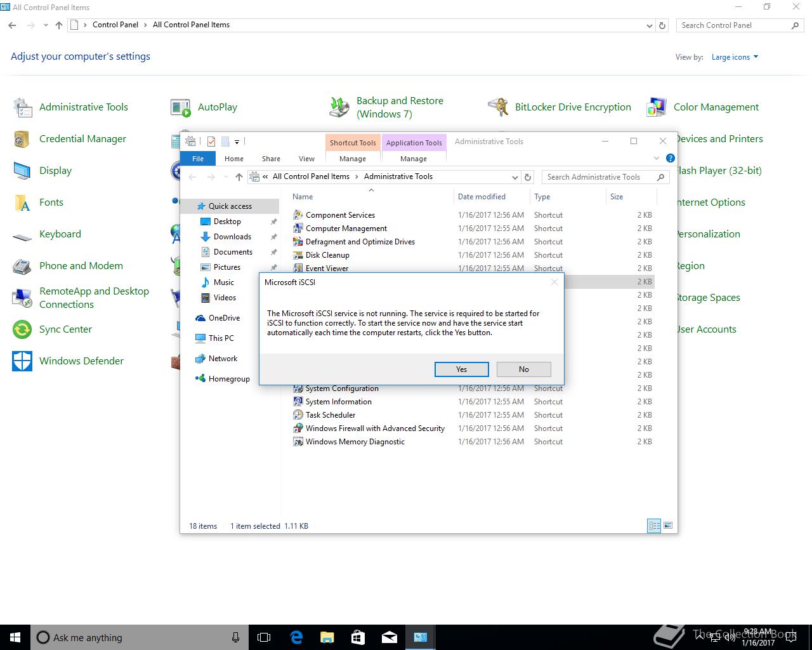Go up one level in the Administrative Tools window
The image size is (812, 650).
click(x=239, y=177)
